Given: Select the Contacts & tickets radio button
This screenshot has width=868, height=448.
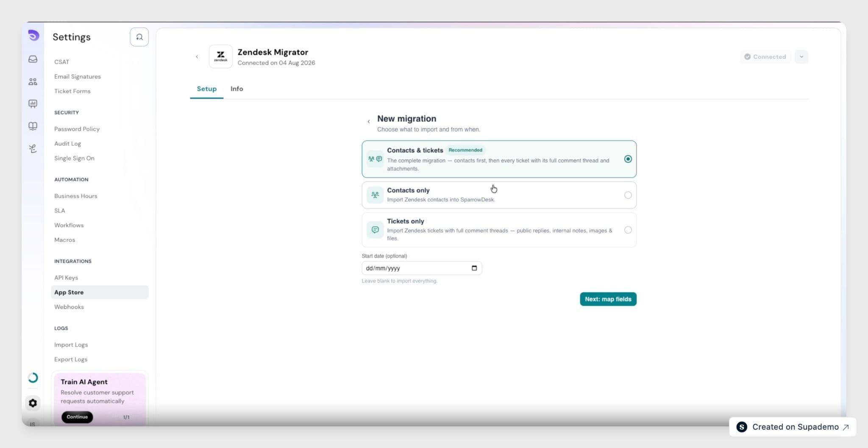Looking at the screenshot, I should [x=628, y=159].
